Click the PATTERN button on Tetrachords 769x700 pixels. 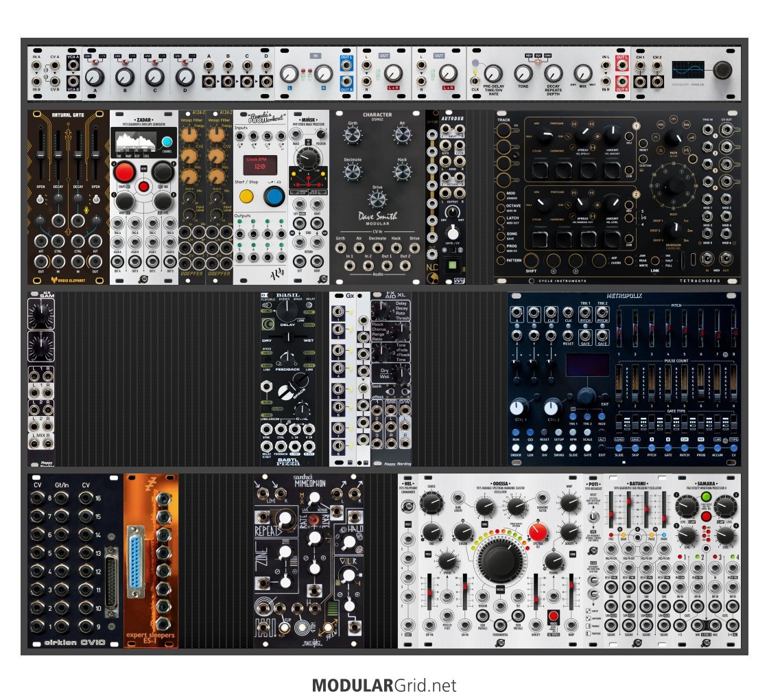pyautogui.click(x=500, y=260)
